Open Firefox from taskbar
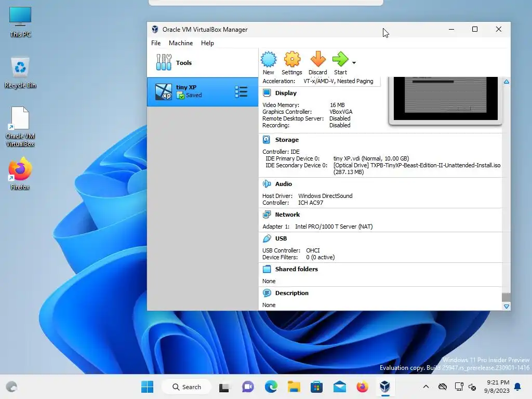 coord(362,387)
